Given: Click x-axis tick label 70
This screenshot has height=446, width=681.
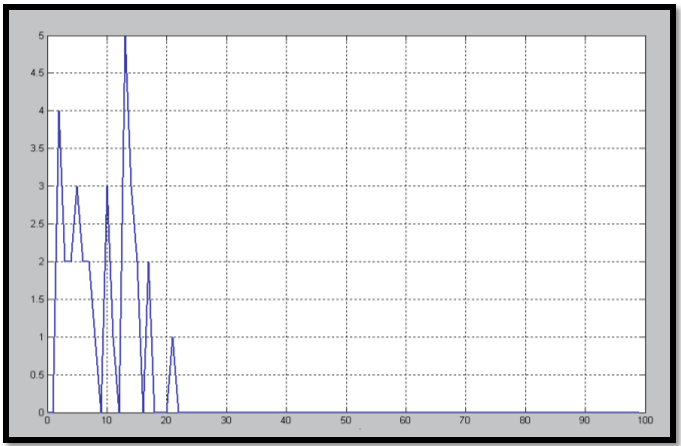Looking at the screenshot, I should (464, 422).
